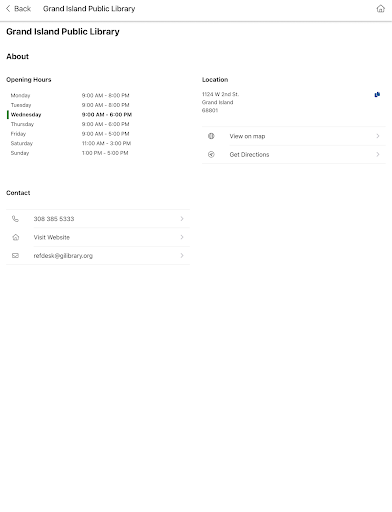Open the Get Directions chevron
This screenshot has width=392, height=512.
pyautogui.click(x=378, y=154)
